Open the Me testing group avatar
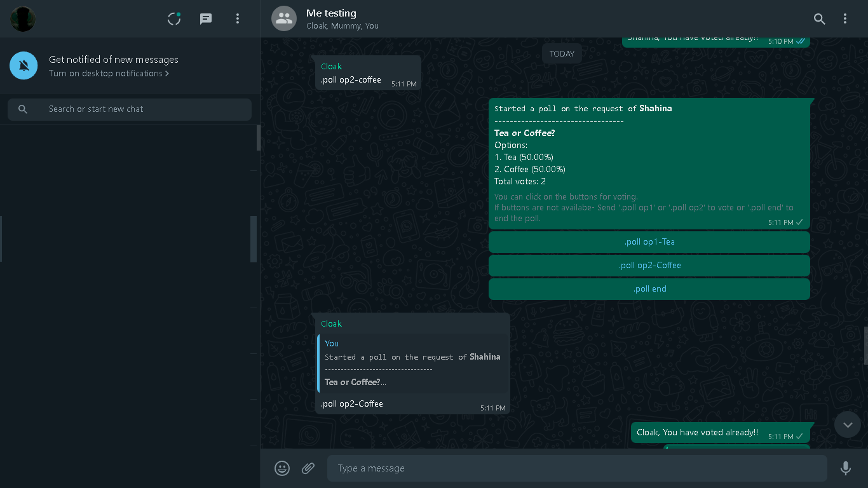The height and width of the screenshot is (488, 868). (284, 18)
